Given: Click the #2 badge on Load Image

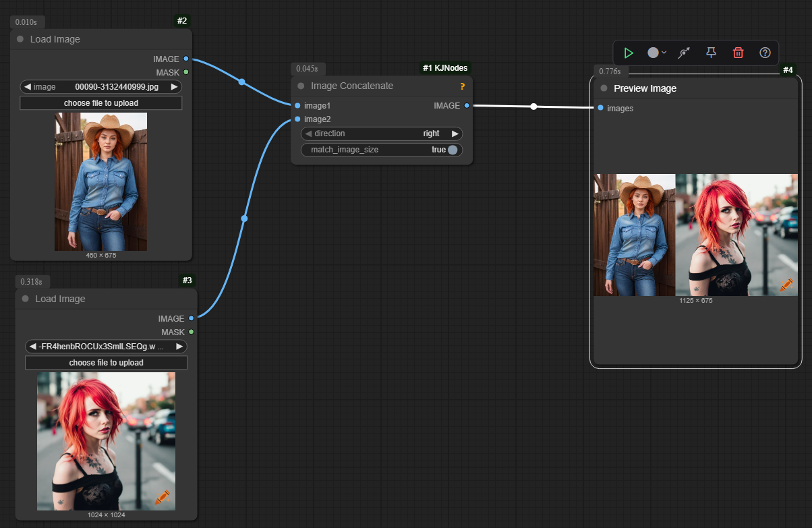Looking at the screenshot, I should 182,21.
